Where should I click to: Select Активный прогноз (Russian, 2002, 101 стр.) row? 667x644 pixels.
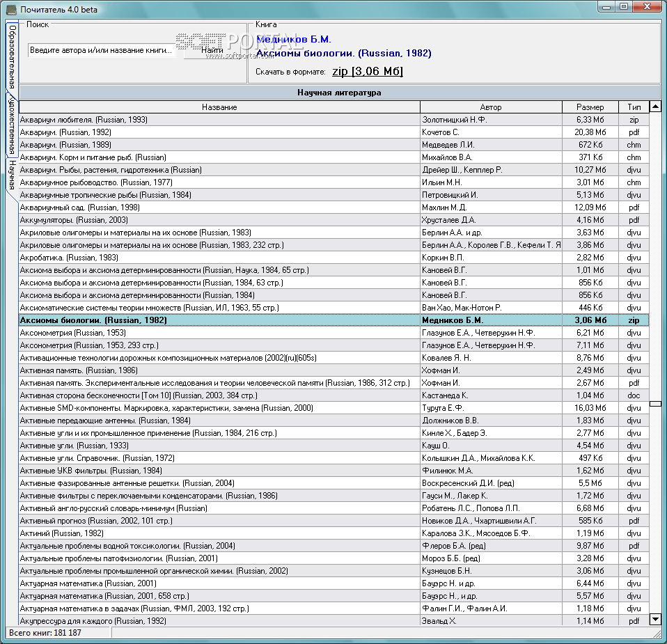334,521
